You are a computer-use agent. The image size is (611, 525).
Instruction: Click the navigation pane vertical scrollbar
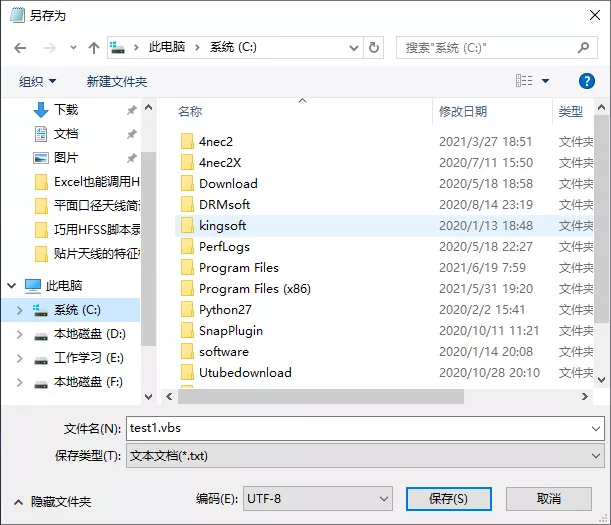pyautogui.click(x=148, y=249)
